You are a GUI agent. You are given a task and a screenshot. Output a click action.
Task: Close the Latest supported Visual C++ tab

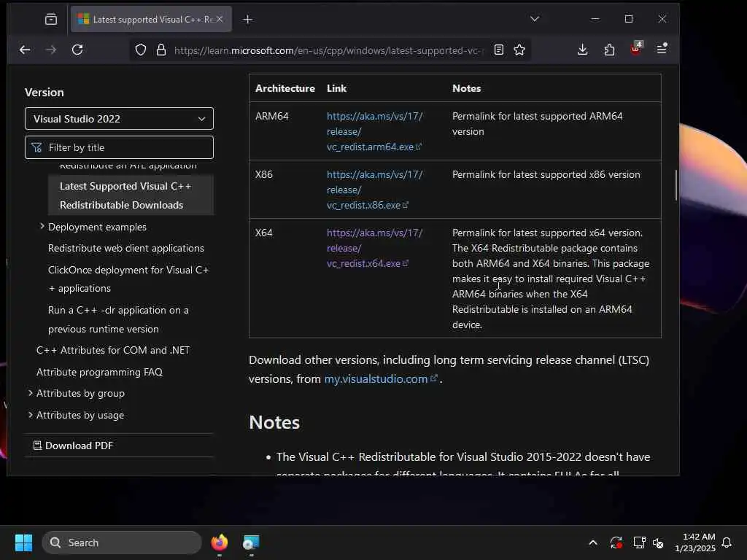pyautogui.click(x=220, y=19)
